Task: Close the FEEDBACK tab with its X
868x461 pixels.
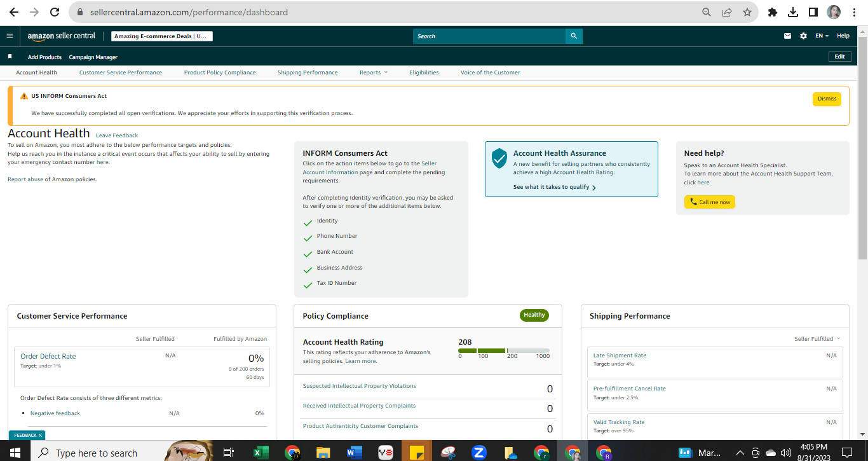Action: tap(40, 435)
